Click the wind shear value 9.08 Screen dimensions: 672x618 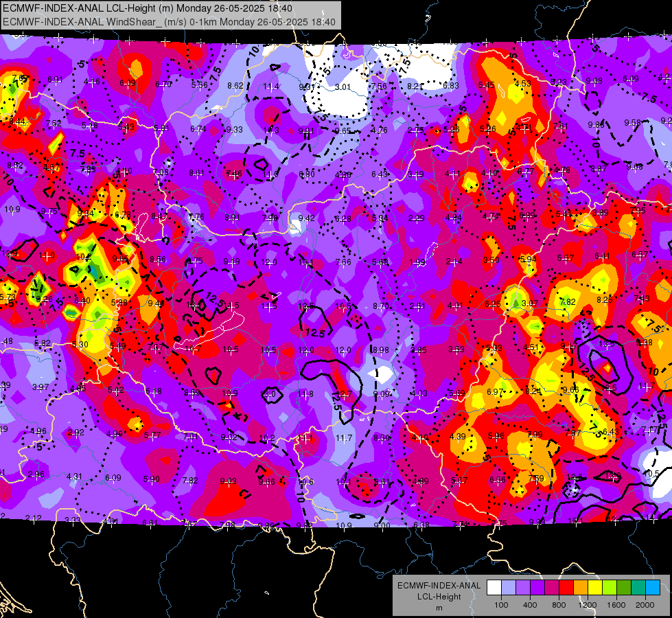pyautogui.click(x=594, y=80)
